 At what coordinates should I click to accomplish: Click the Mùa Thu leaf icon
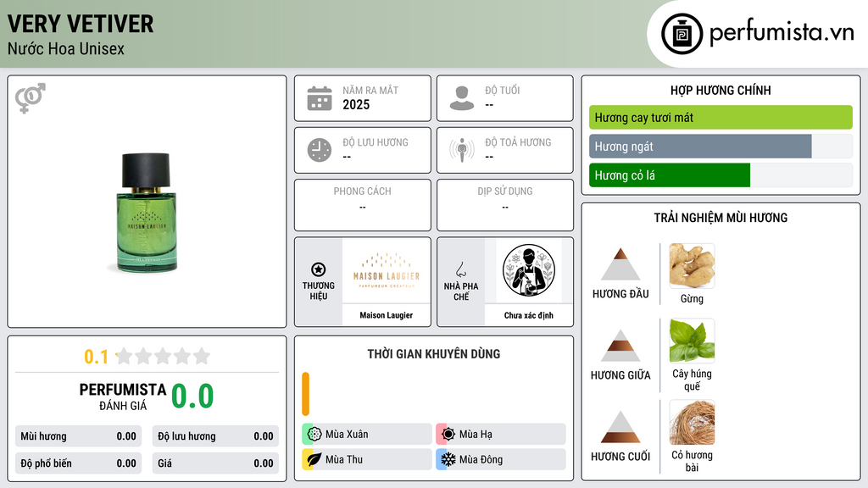[x=314, y=459]
